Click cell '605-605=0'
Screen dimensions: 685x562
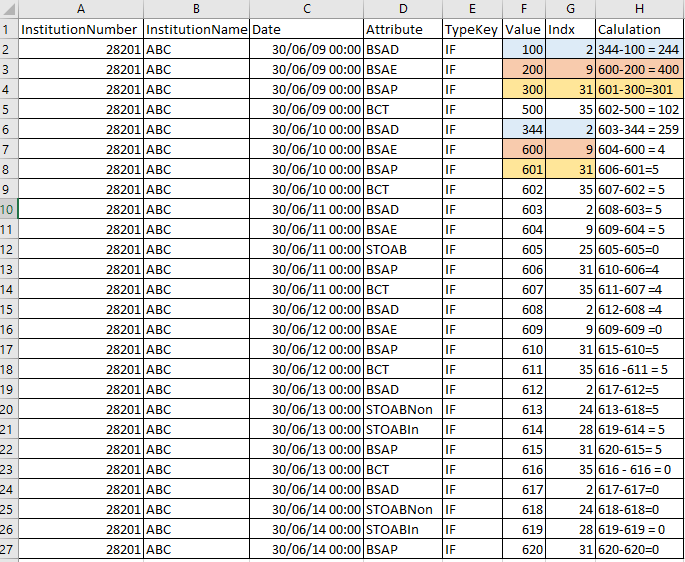pyautogui.click(x=640, y=249)
